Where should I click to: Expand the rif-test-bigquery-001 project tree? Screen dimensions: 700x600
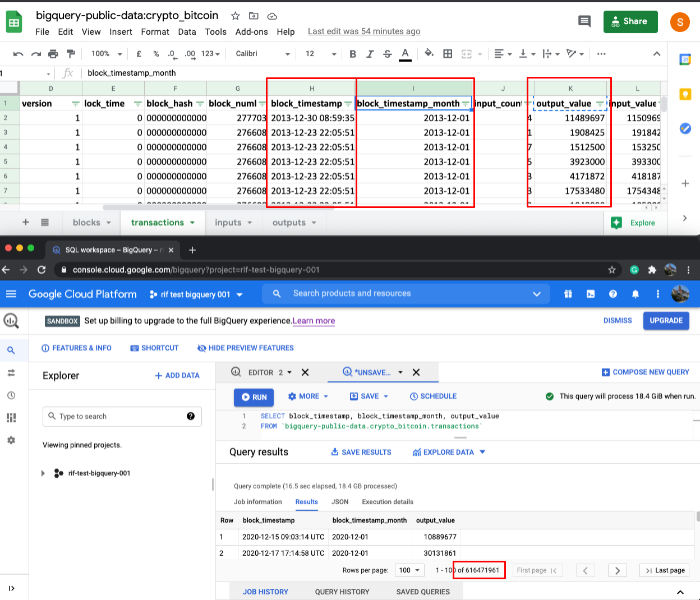(43, 473)
